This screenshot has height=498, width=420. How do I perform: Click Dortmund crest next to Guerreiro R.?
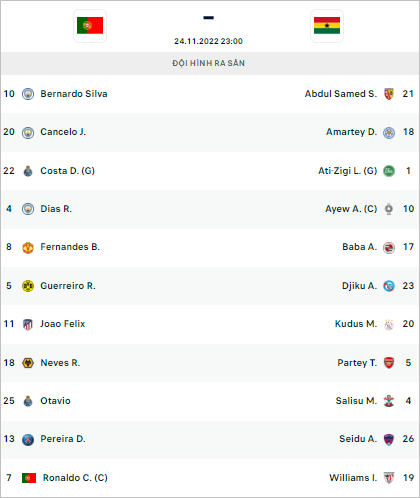pos(28,286)
